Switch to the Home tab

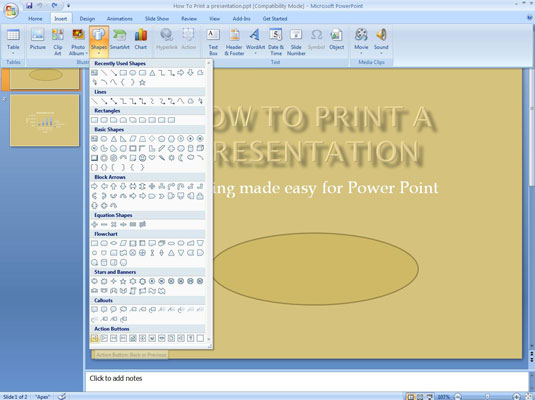[35, 19]
